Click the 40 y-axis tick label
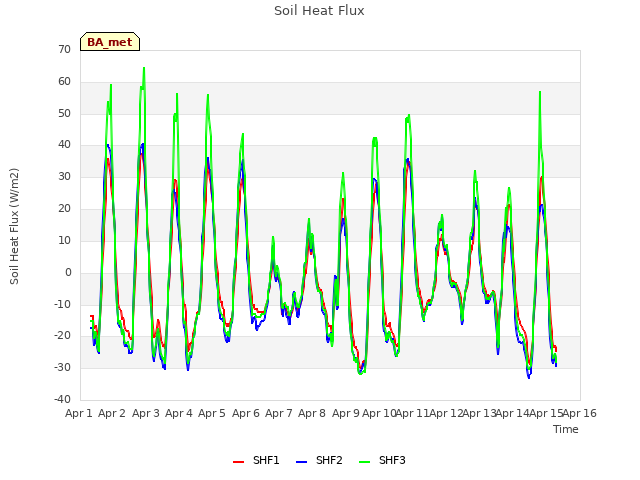Image resolution: width=640 pixels, height=480 pixels. click(64, 144)
